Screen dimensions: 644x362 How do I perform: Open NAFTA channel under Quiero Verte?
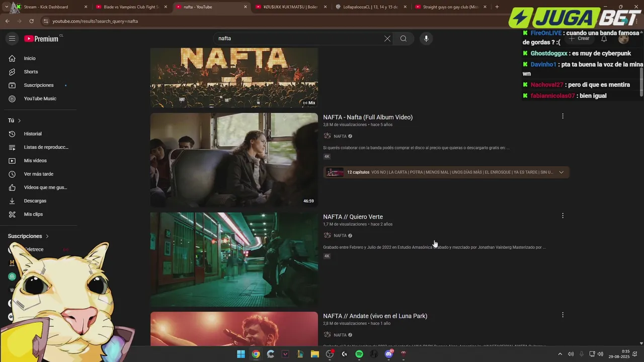[x=340, y=236]
